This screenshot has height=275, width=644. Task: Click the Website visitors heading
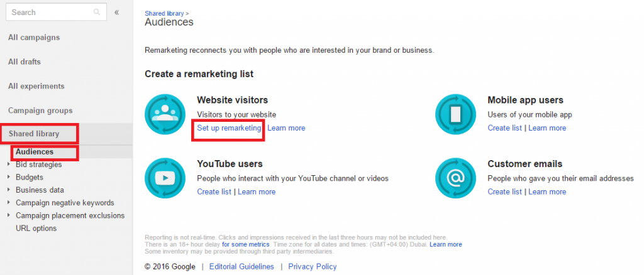click(233, 100)
